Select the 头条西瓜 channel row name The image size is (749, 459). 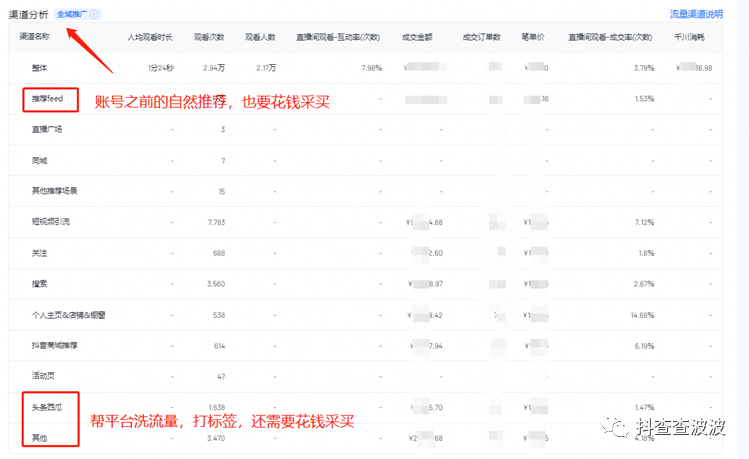[x=47, y=407]
